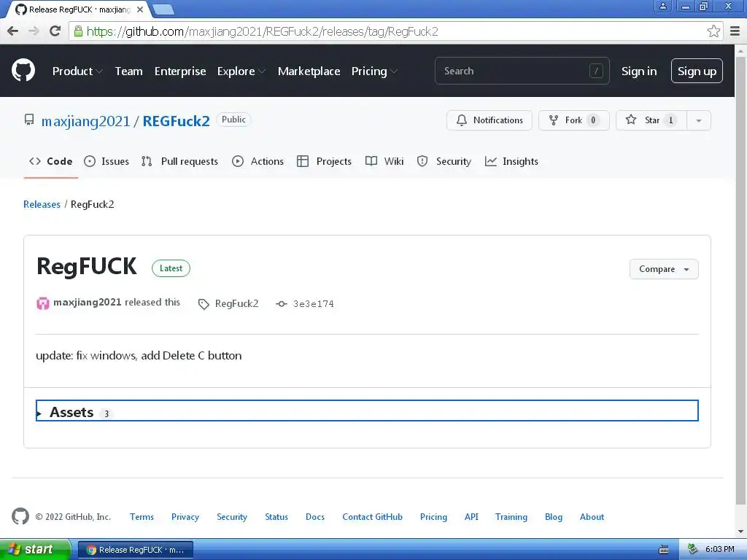Open the Code tab
Image resolution: width=747 pixels, height=560 pixels.
pos(51,161)
